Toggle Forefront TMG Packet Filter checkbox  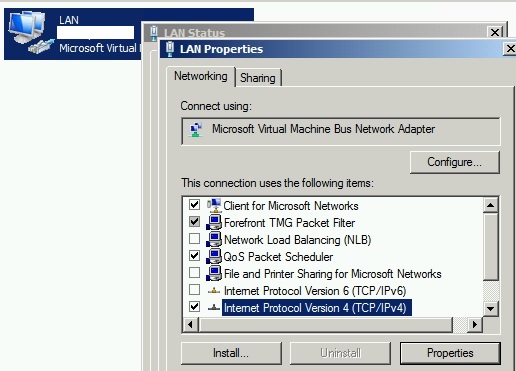194,222
